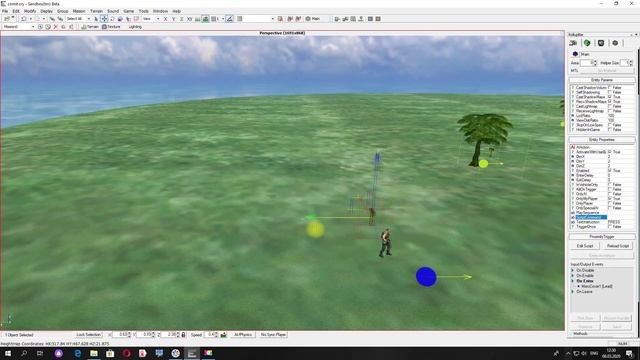Toggle the TriggerOnce checkbox

[x=610, y=227]
